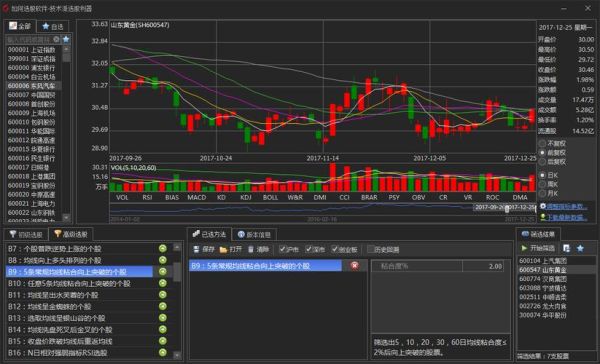Image resolution: width=600 pixels, height=364 pixels.
Task: Select the 不复权 radio option
Action: click(x=542, y=144)
